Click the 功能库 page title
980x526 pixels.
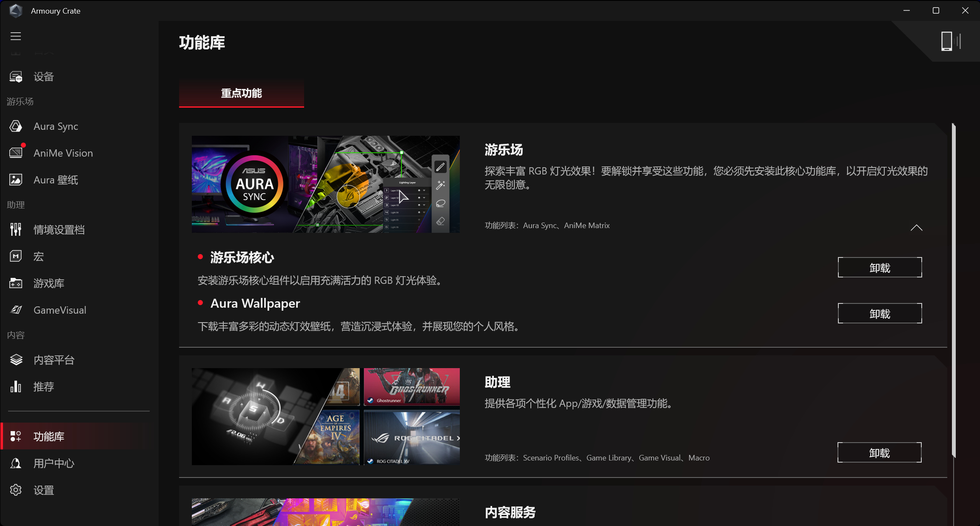pyautogui.click(x=202, y=43)
